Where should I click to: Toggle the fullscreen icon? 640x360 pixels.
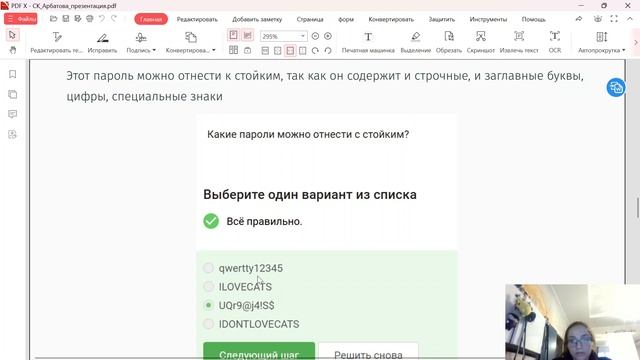pyautogui.click(x=614, y=19)
